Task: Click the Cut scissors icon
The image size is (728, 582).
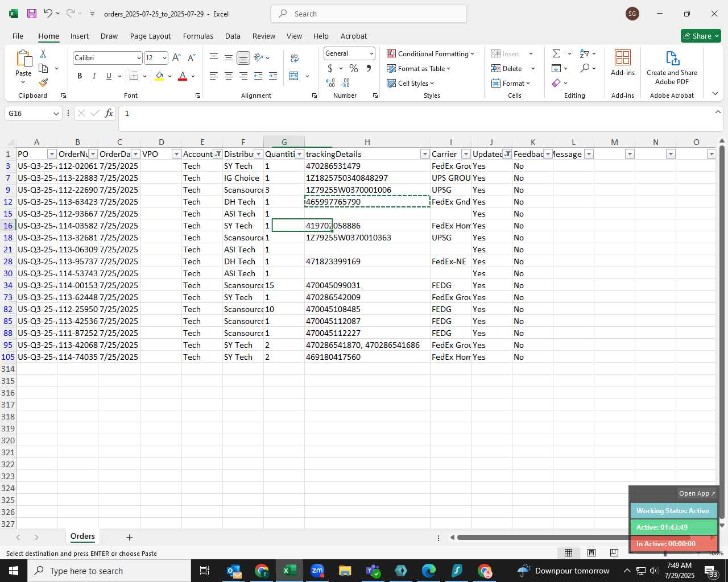Action: [x=43, y=53]
